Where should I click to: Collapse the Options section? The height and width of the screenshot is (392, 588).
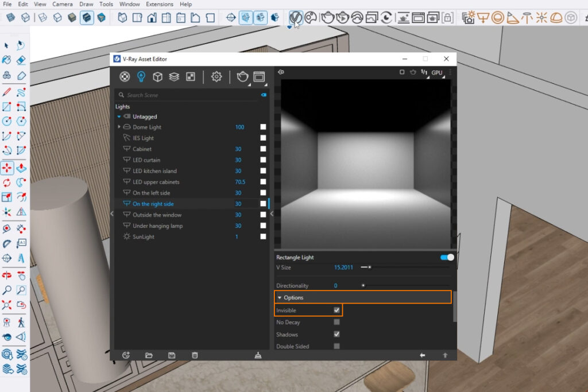[x=280, y=298]
